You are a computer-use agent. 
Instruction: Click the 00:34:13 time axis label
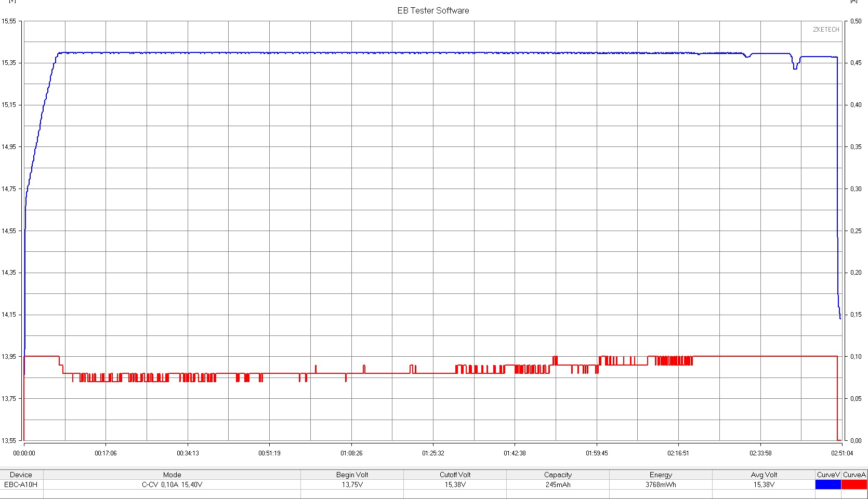(x=188, y=453)
